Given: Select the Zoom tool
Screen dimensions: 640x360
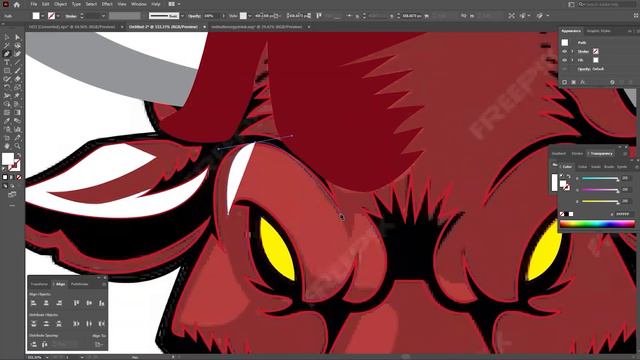Looking at the screenshot, I should (18, 146).
